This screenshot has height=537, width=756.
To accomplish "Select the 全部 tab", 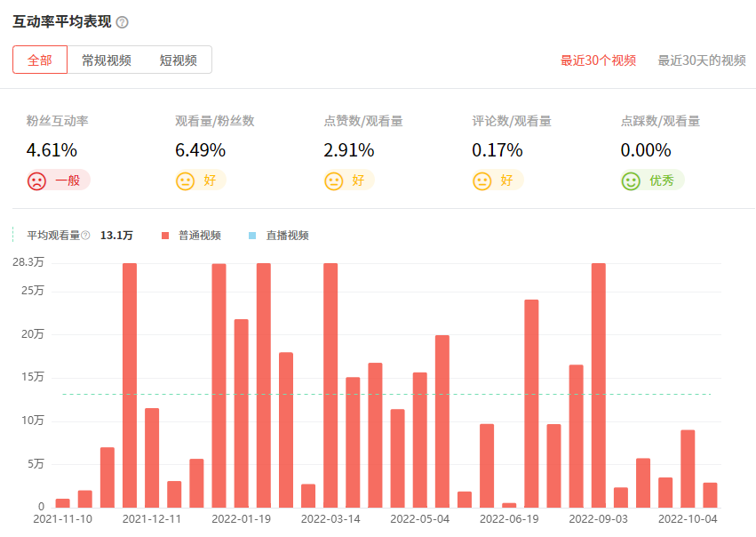I will [40, 60].
